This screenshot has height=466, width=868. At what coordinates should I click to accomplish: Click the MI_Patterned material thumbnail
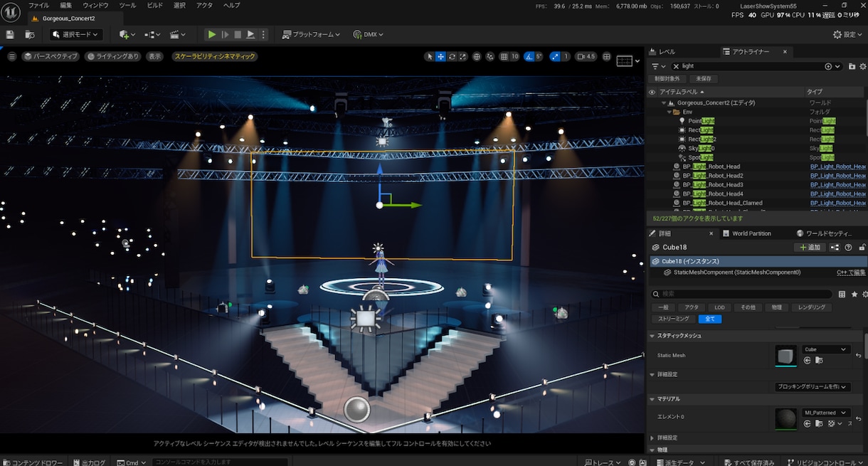(x=785, y=419)
